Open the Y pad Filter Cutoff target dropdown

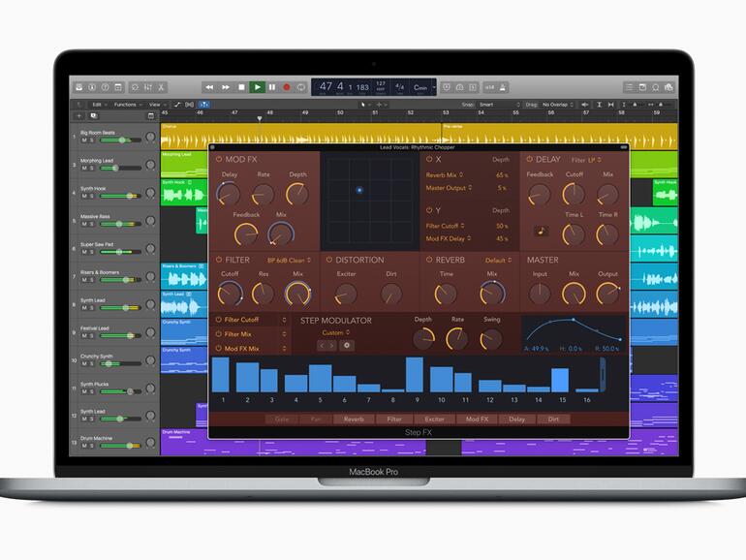(445, 226)
